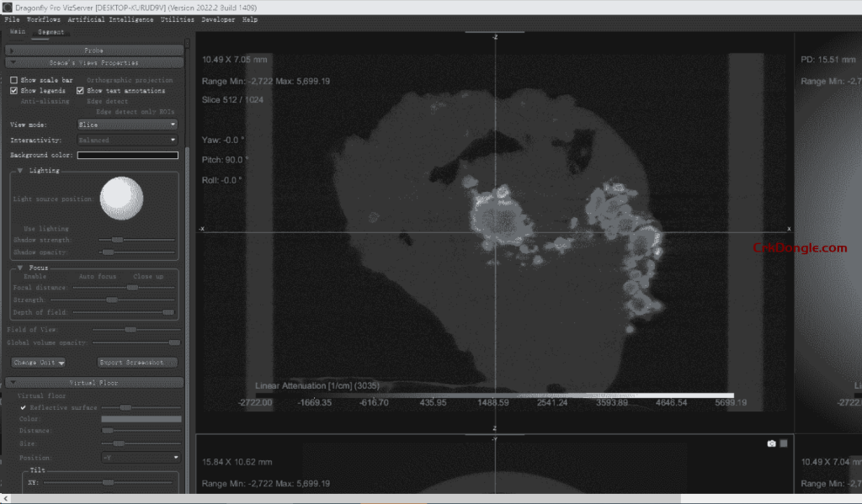
Task: Click the Dragonfly application icon in the title bar
Action: (x=7, y=7)
